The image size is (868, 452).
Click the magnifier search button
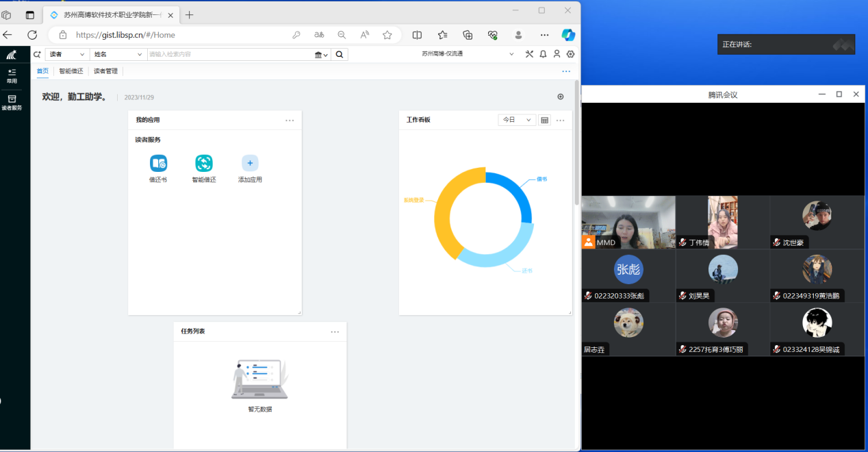click(340, 55)
